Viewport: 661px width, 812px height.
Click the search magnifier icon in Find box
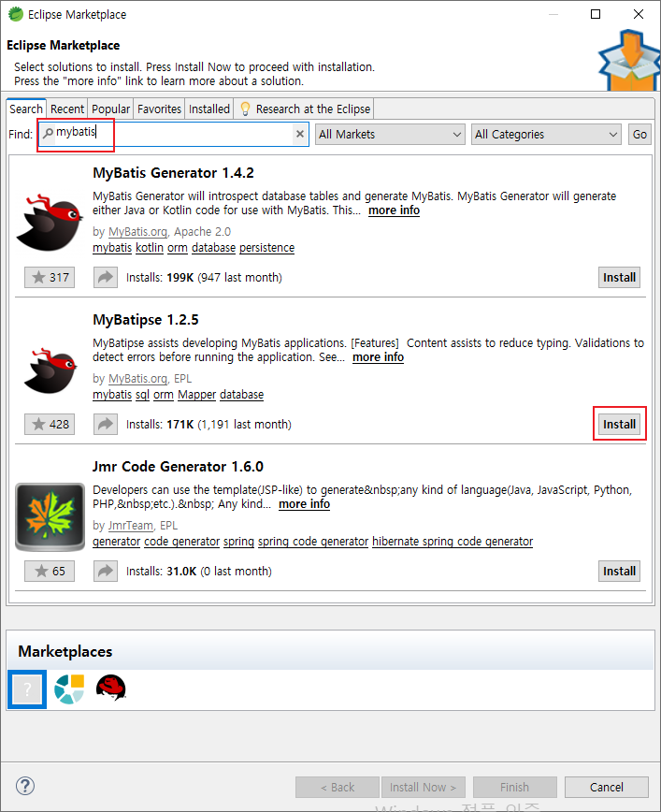(48, 134)
